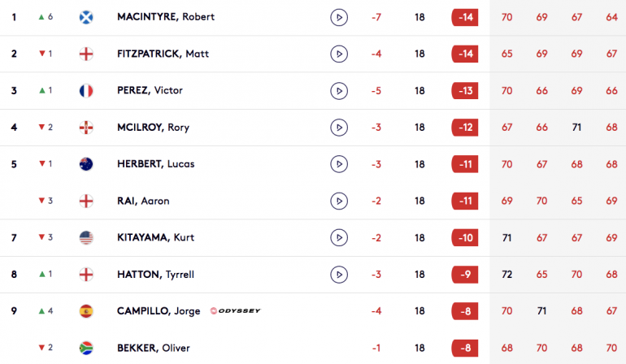Select the South Africa flag by Bekker
626x364 pixels.
coord(86,348)
